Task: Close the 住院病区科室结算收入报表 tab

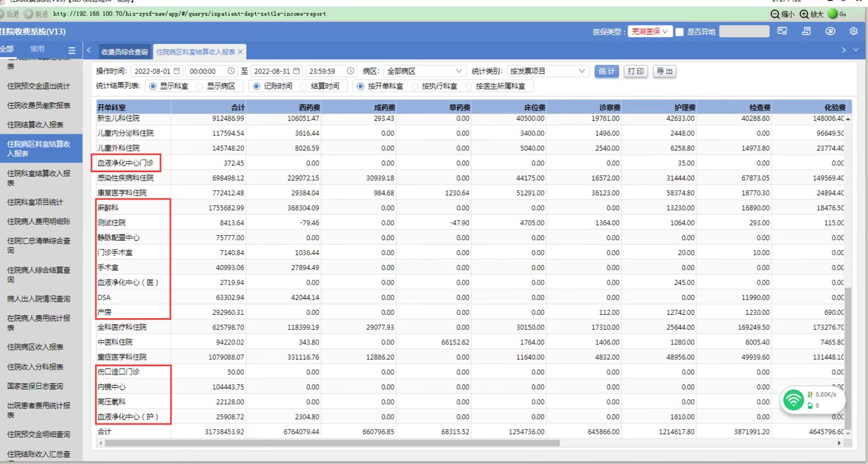Action: coord(240,52)
